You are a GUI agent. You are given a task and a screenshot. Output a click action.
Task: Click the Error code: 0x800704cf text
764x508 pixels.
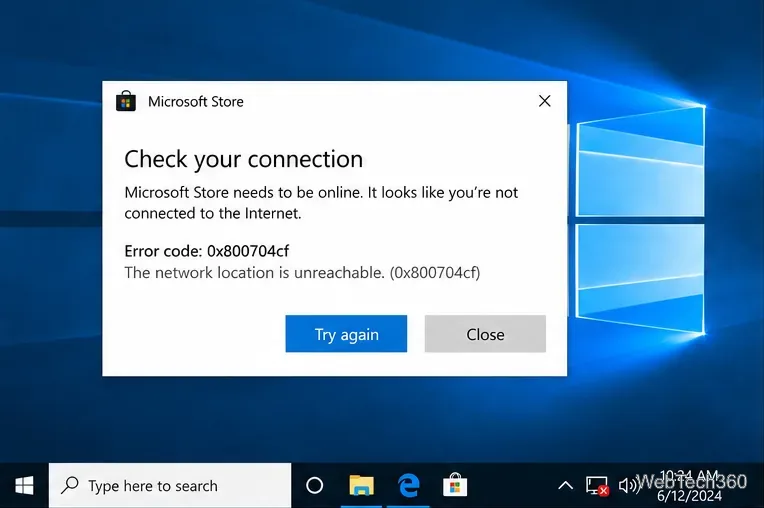click(x=207, y=251)
